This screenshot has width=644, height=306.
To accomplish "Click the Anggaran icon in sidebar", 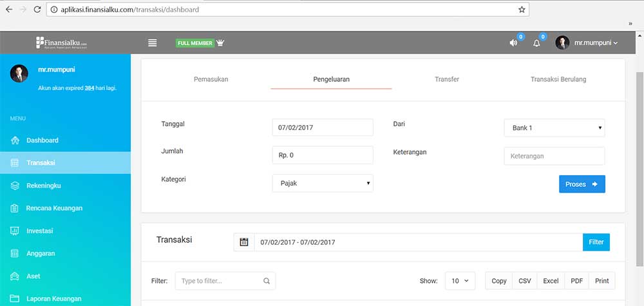I will point(15,253).
